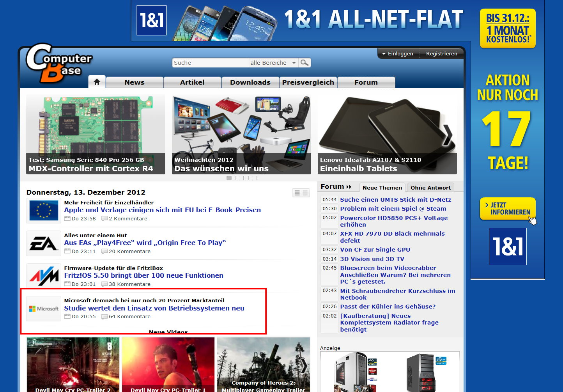This screenshot has width=563, height=392.
Task: Click comment bubble icon beside 2 Kommentare
Action: pos(104,218)
